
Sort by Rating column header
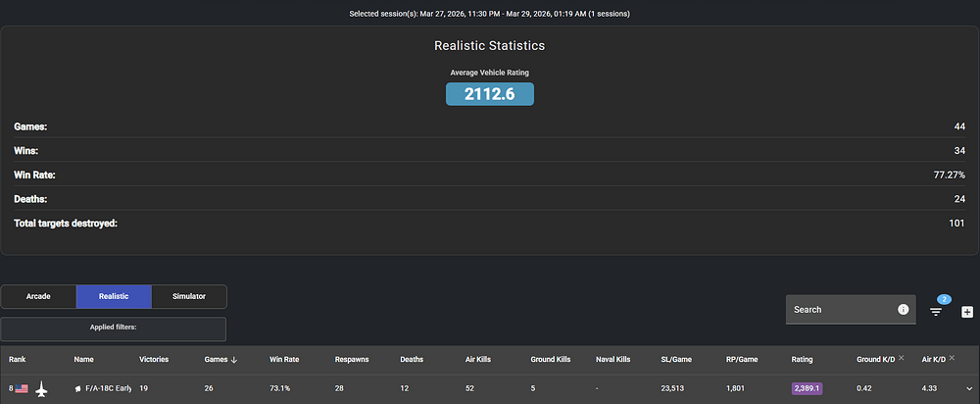pos(802,360)
